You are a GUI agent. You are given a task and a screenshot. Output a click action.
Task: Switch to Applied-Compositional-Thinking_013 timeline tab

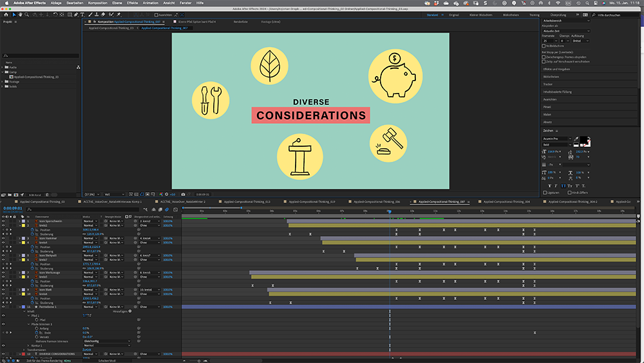(247, 202)
